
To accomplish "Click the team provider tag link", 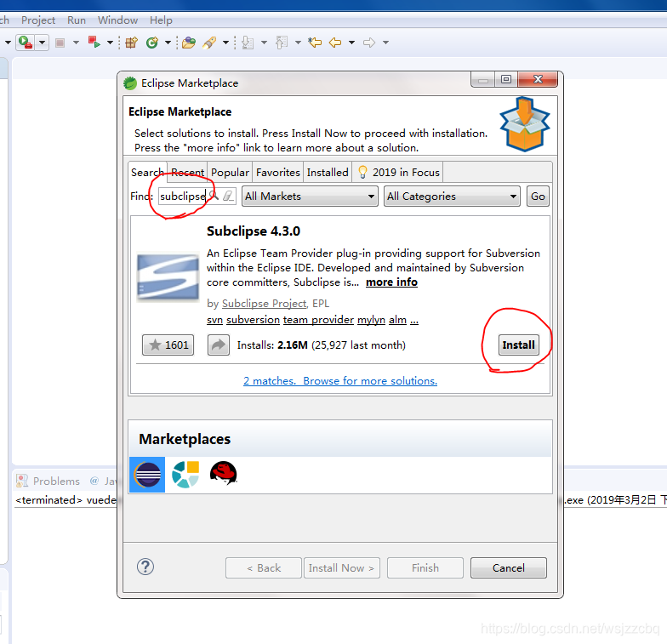I will pos(318,320).
